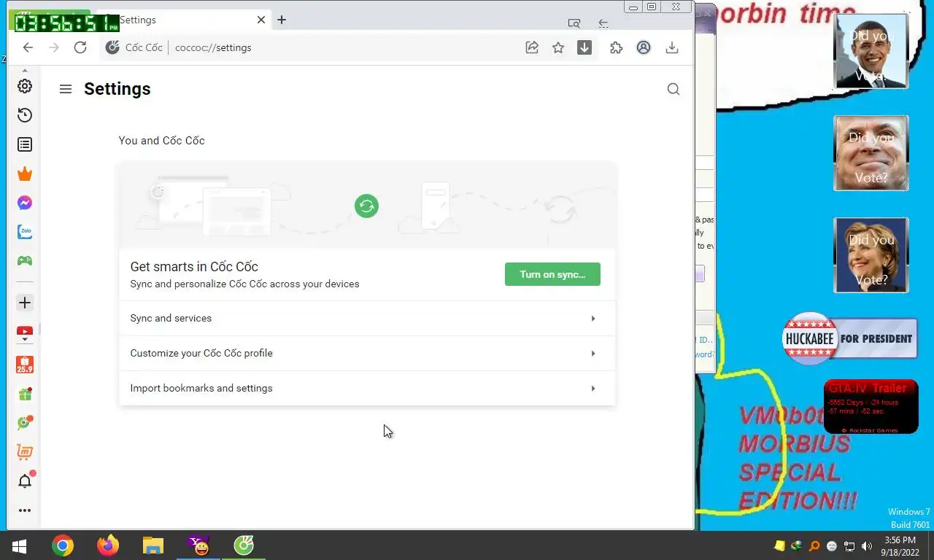
Task: Click the address bar coccoc://settings
Action: [213, 47]
